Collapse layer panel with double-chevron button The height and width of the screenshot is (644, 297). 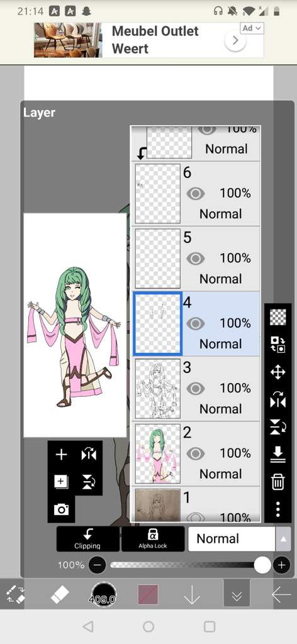pos(237,593)
